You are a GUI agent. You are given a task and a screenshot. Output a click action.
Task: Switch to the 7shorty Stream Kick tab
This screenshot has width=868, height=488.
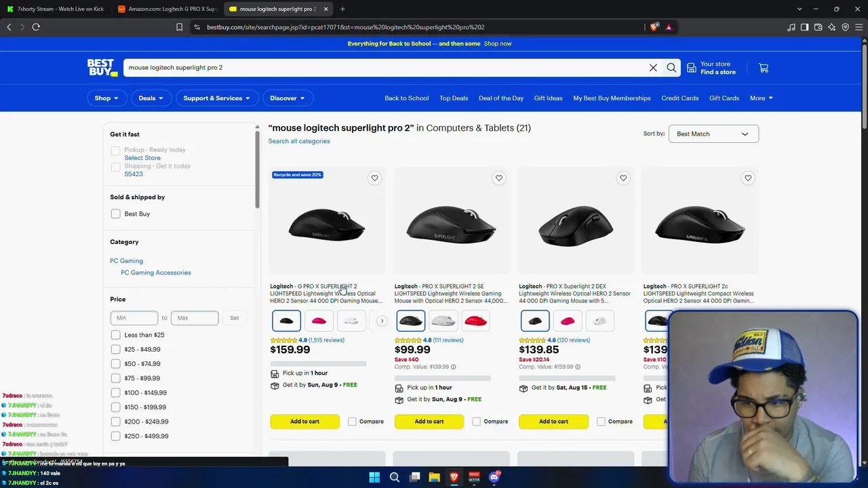(x=56, y=9)
